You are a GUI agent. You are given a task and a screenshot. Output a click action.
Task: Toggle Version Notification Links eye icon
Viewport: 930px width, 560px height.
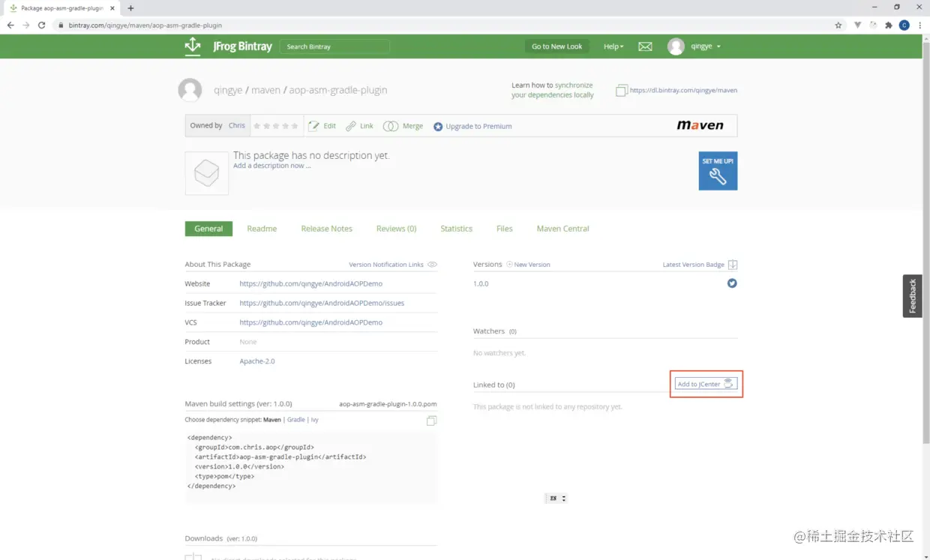click(x=432, y=265)
